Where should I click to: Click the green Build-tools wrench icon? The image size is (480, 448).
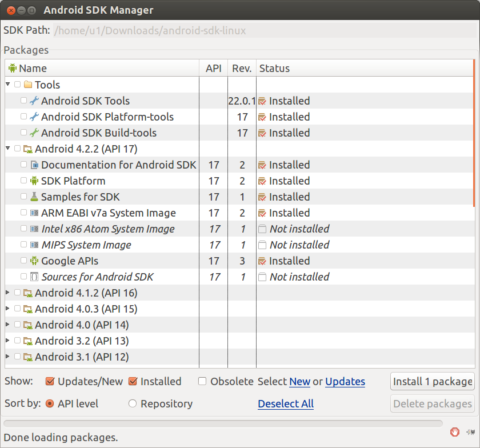point(34,133)
